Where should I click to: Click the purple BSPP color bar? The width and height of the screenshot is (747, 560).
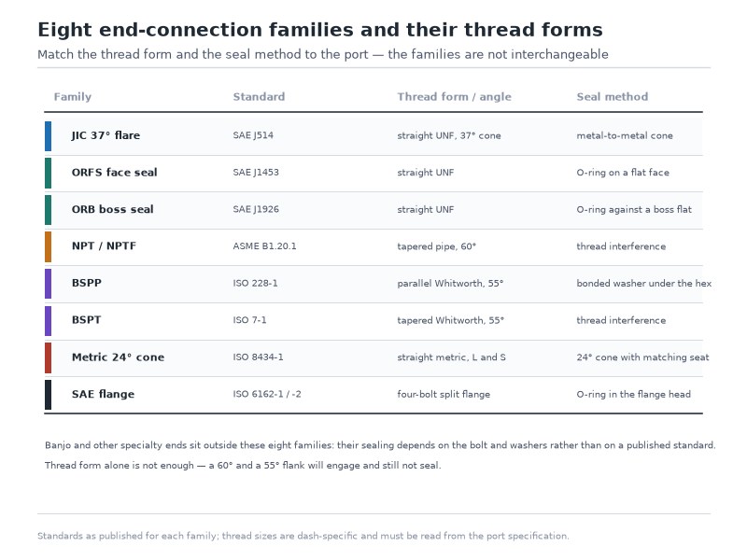coord(49,284)
